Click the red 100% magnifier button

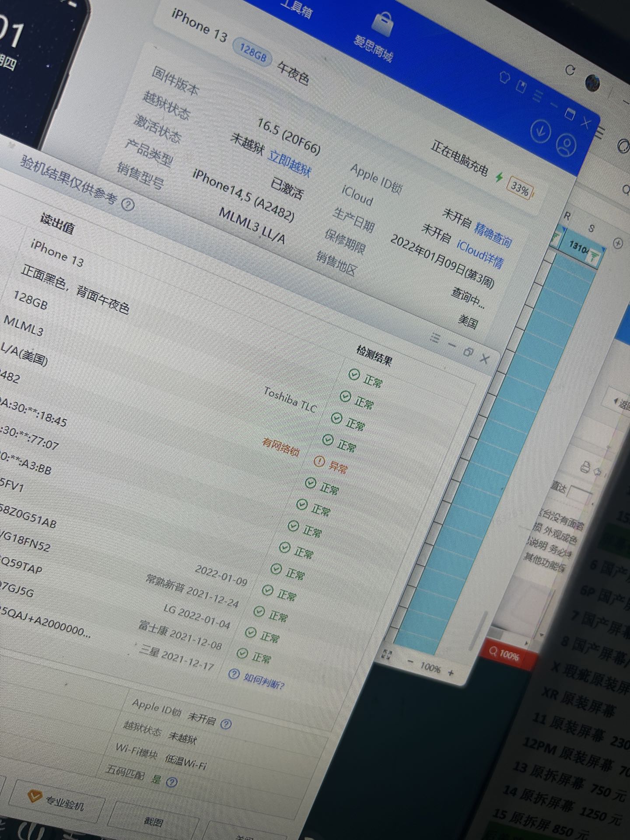504,654
